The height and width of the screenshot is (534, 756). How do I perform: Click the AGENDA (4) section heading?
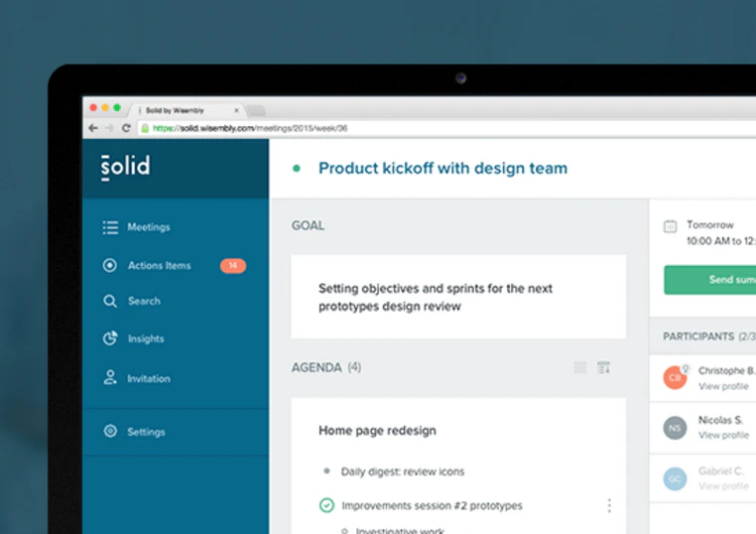coord(326,367)
